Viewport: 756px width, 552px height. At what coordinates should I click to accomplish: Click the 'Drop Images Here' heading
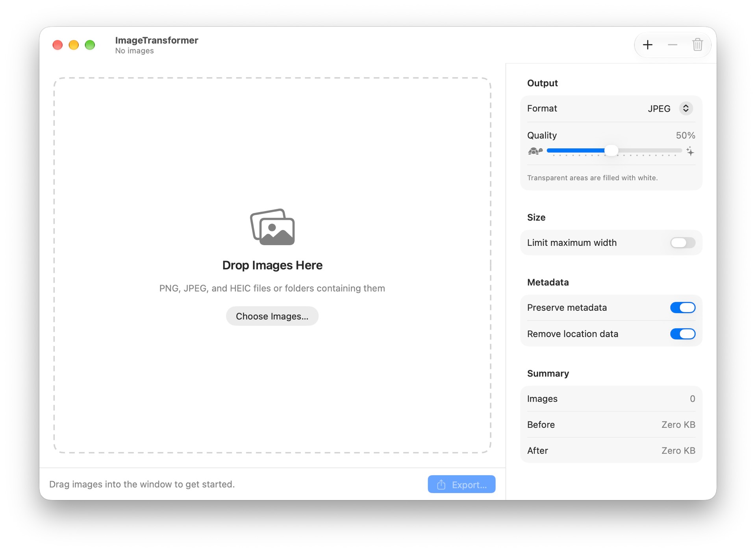tap(272, 265)
